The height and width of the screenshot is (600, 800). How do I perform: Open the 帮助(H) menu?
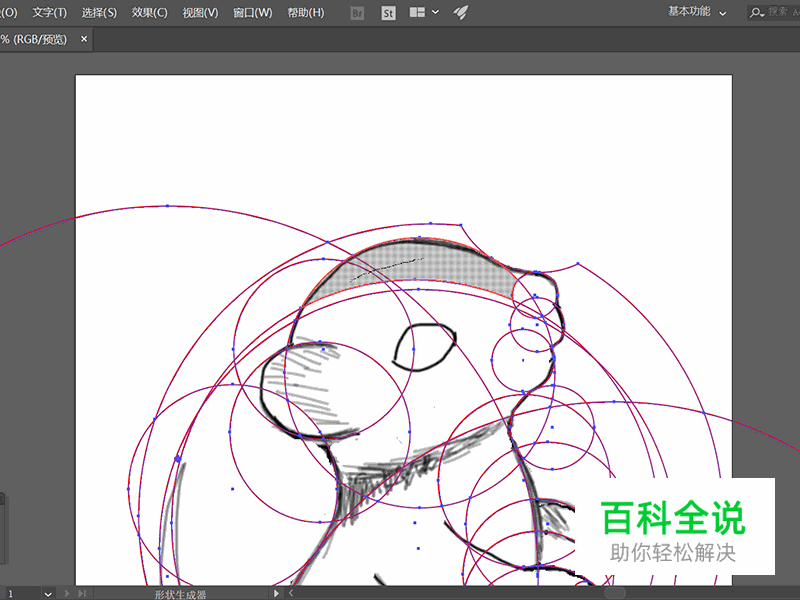(x=304, y=12)
